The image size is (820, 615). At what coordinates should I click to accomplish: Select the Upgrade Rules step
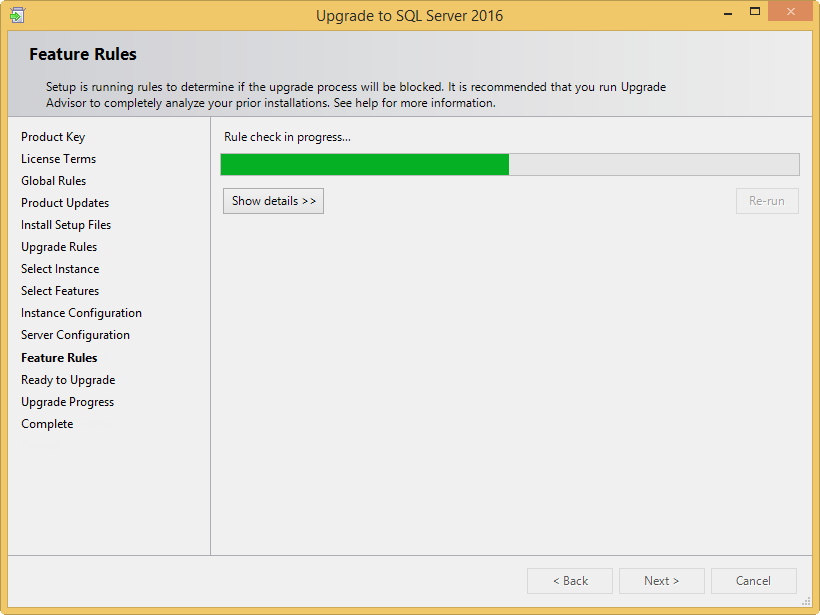tap(59, 247)
